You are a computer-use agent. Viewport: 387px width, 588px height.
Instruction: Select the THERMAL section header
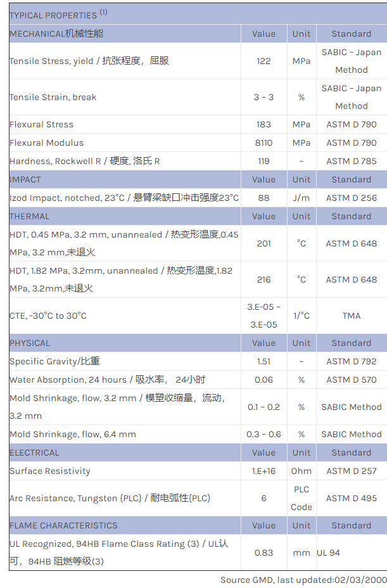point(29,216)
